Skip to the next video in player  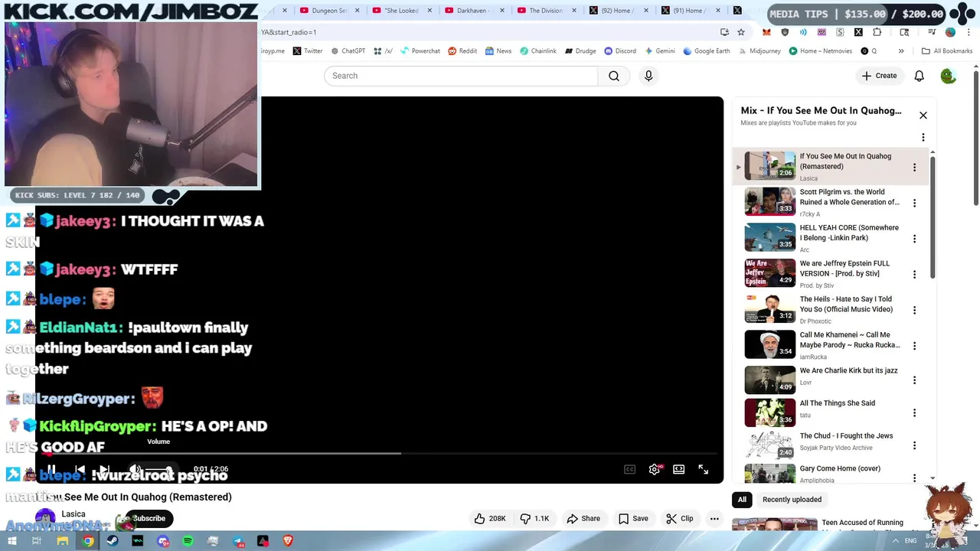pos(104,469)
